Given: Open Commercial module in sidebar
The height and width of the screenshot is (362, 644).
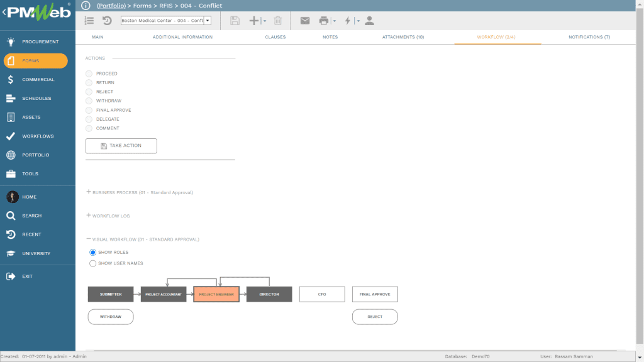Looking at the screenshot, I should (38, 79).
